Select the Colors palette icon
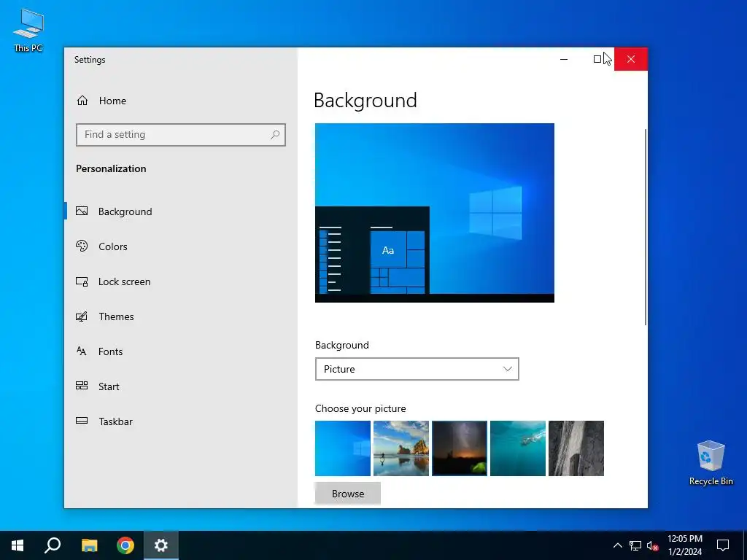 click(82, 246)
